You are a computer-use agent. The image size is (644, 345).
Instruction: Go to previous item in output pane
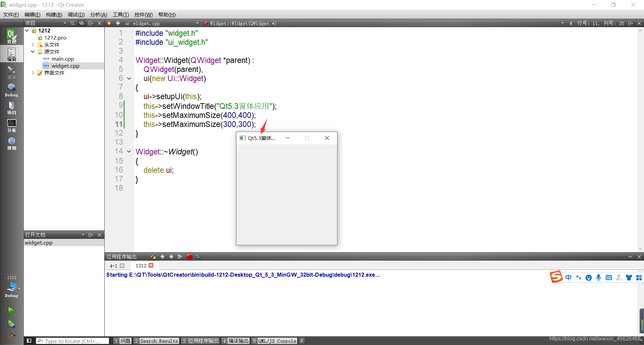coord(162,257)
